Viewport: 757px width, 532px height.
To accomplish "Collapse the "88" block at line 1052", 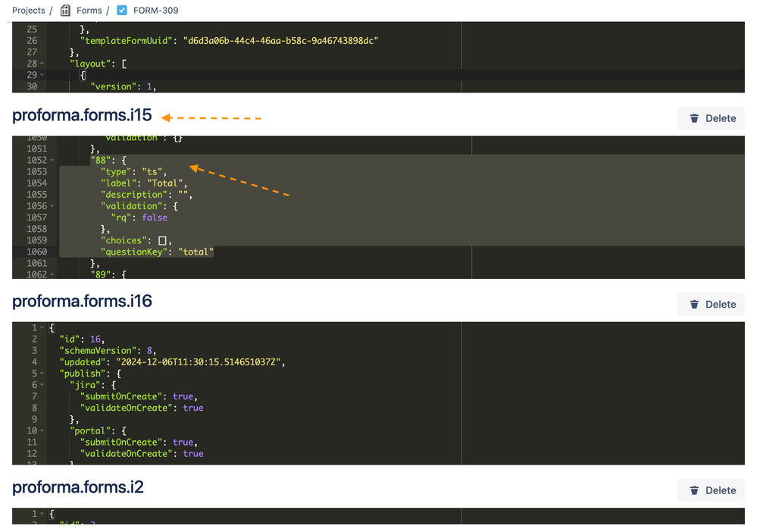I will click(52, 160).
